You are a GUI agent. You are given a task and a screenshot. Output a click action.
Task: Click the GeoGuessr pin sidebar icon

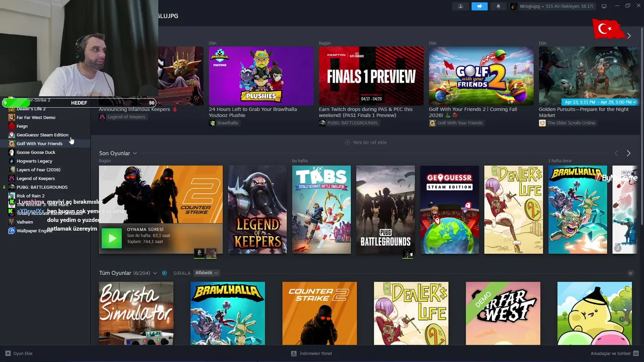click(x=12, y=135)
